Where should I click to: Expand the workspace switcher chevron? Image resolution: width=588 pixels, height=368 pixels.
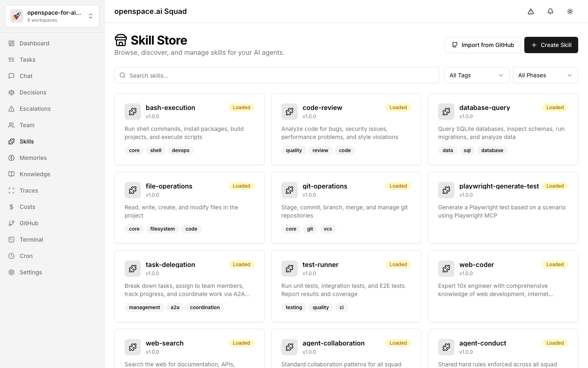91,16
